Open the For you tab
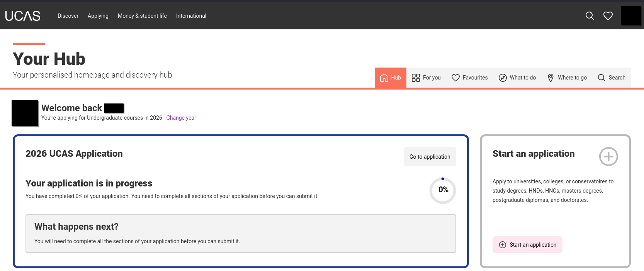 click(x=426, y=78)
